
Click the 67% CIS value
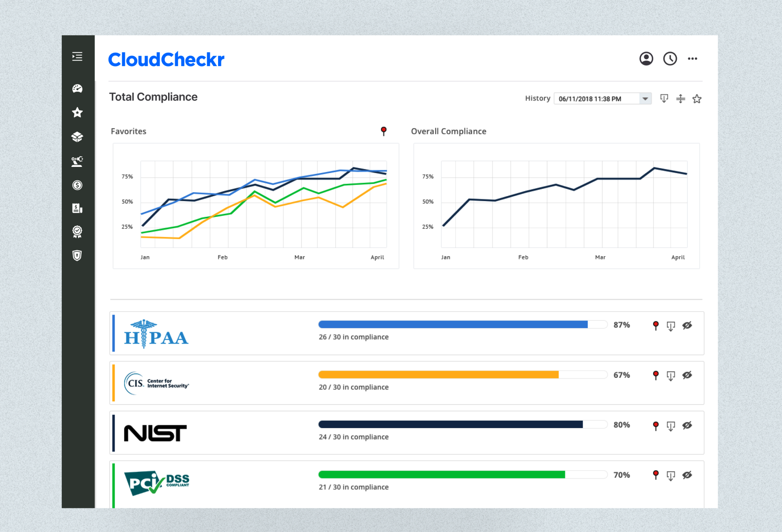pos(622,375)
